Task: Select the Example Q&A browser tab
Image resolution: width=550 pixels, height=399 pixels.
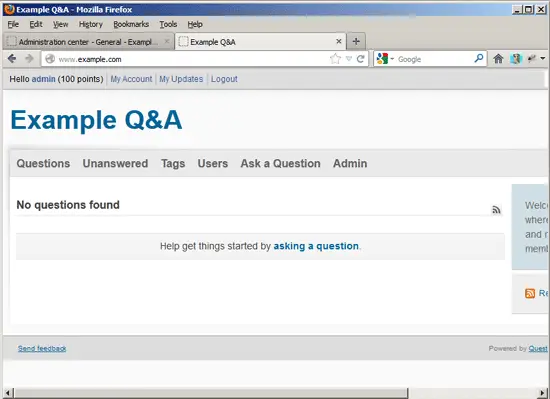Action: pos(260,41)
